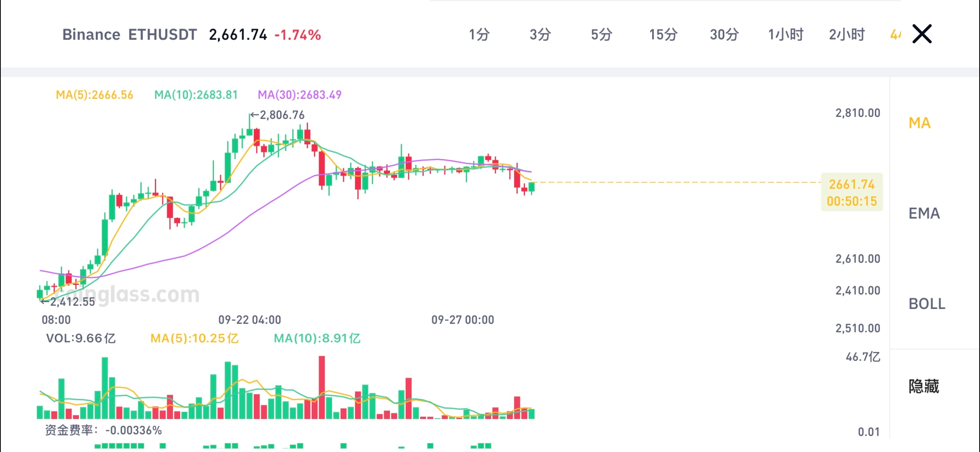980x452 pixels.
Task: Click the MA(30) purple legend label
Action: (x=299, y=95)
